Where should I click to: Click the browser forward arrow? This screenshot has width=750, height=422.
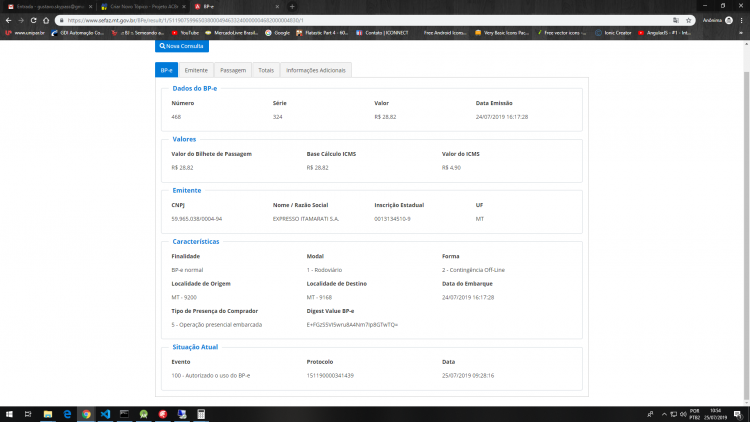[21, 20]
